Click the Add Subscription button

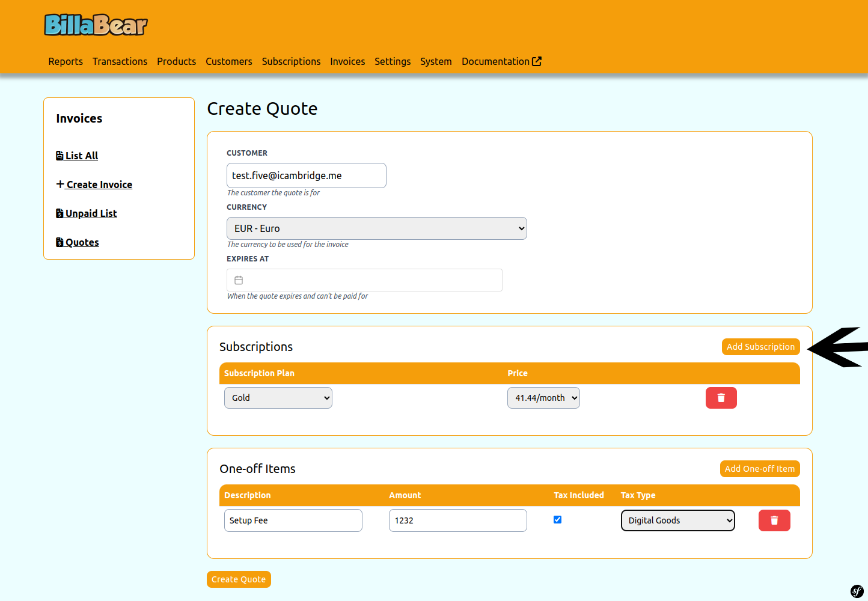[760, 347]
